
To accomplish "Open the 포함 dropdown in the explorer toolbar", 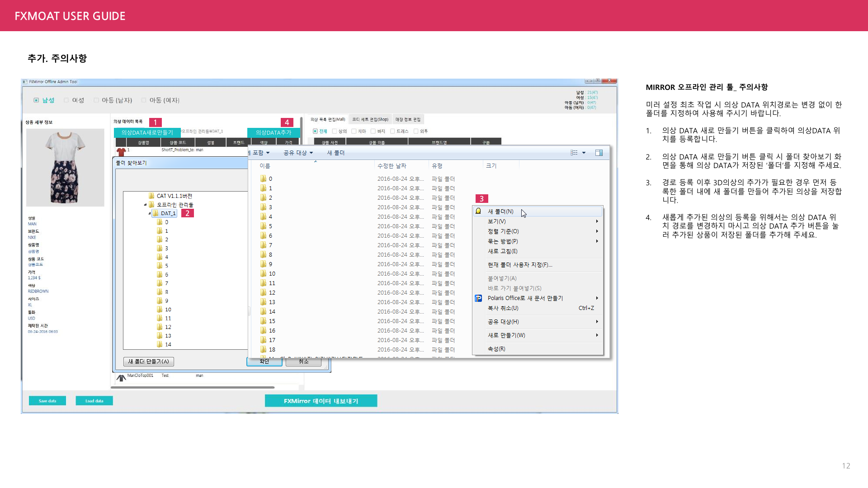I will 261,153.
